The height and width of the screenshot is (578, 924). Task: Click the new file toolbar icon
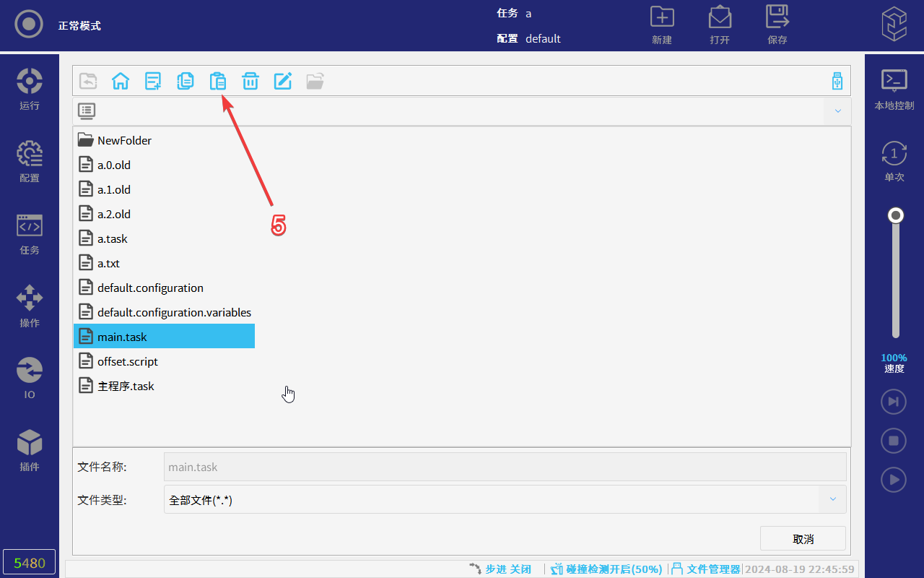coord(153,81)
